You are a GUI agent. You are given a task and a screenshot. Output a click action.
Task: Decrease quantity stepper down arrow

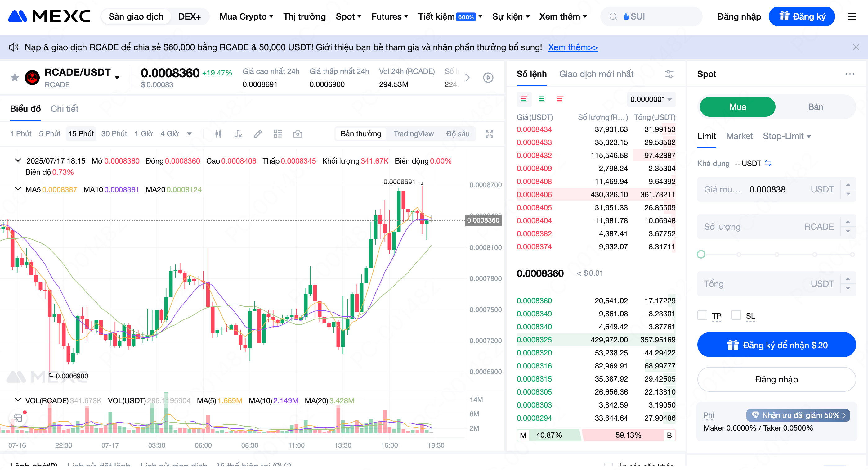[x=848, y=231]
